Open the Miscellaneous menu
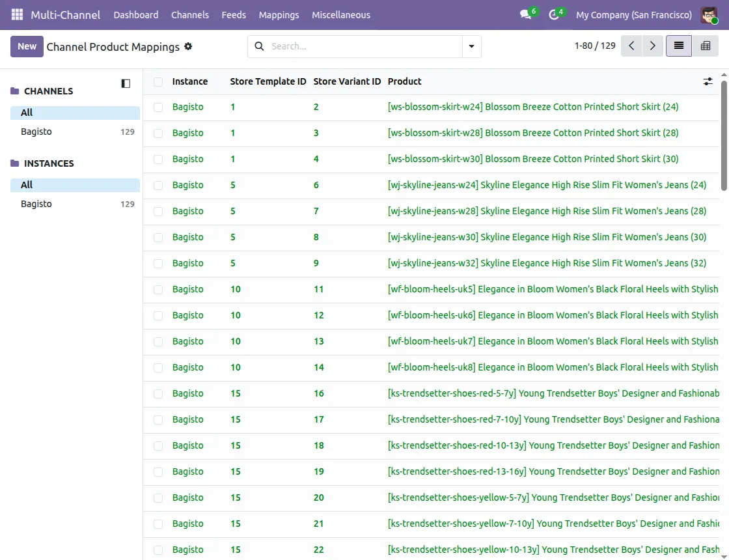Image resolution: width=729 pixels, height=560 pixels. 341,15
